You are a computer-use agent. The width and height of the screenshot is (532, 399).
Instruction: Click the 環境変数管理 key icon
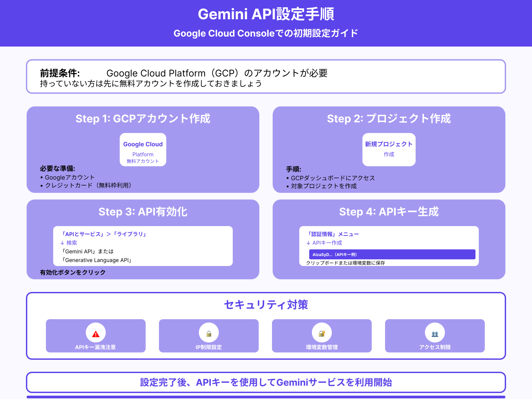click(322, 332)
